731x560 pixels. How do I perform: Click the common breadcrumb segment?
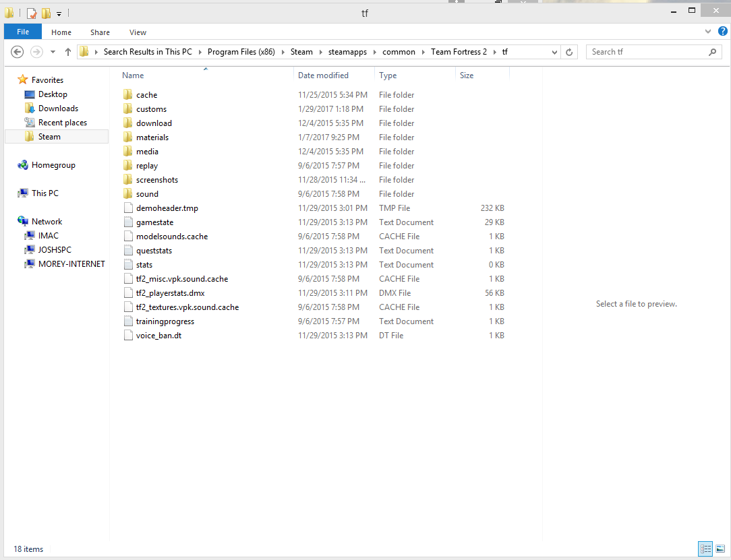[x=399, y=52]
